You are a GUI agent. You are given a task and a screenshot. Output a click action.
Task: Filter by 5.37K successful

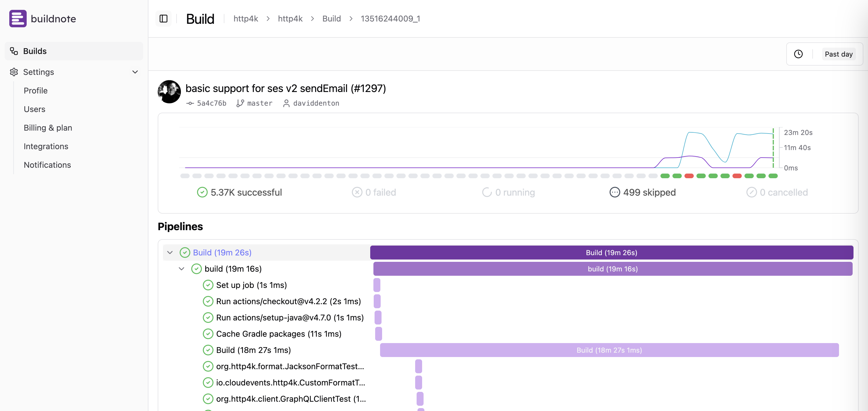click(x=239, y=192)
